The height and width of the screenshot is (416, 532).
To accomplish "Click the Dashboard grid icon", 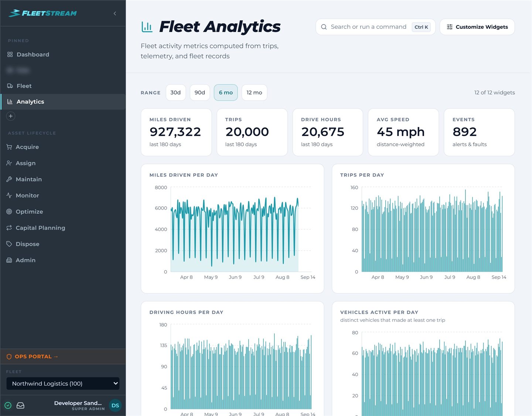I will pyautogui.click(x=10, y=55).
